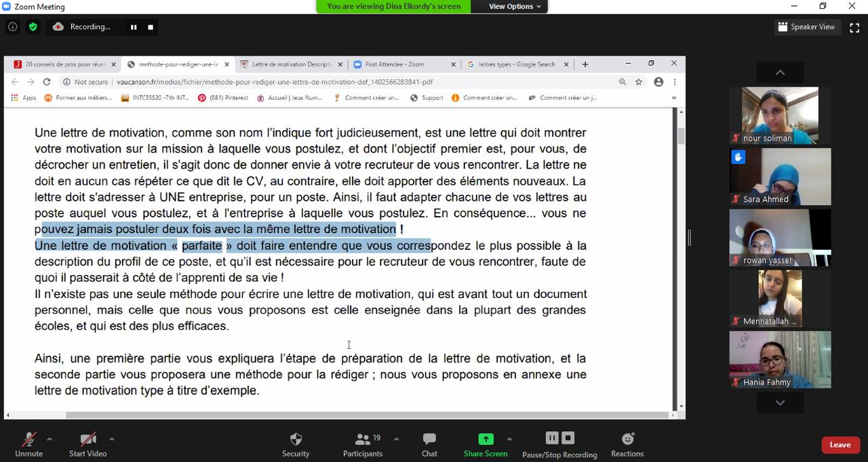The width and height of the screenshot is (868, 462).
Task: Open the Reactions menu
Action: coord(627,439)
